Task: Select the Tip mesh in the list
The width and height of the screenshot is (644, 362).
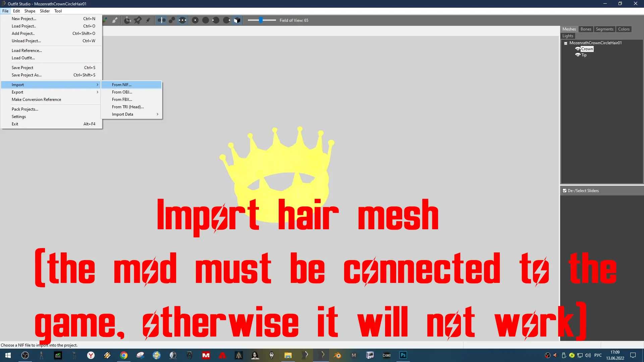Action: 584,55
